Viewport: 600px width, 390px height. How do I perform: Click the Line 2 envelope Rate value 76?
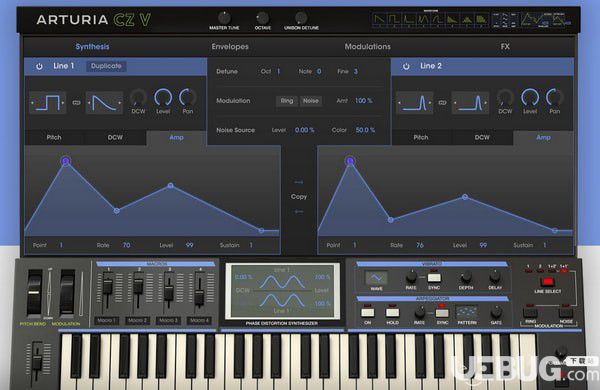pyautogui.click(x=420, y=245)
